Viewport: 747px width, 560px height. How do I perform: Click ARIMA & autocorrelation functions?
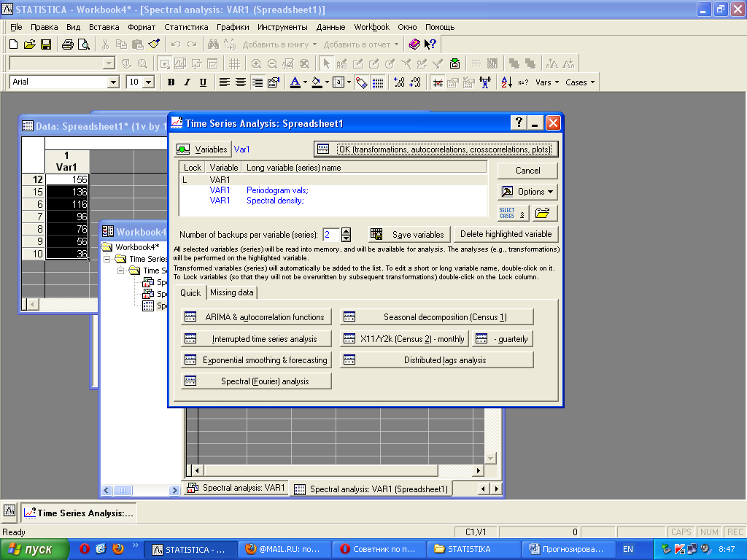256,317
